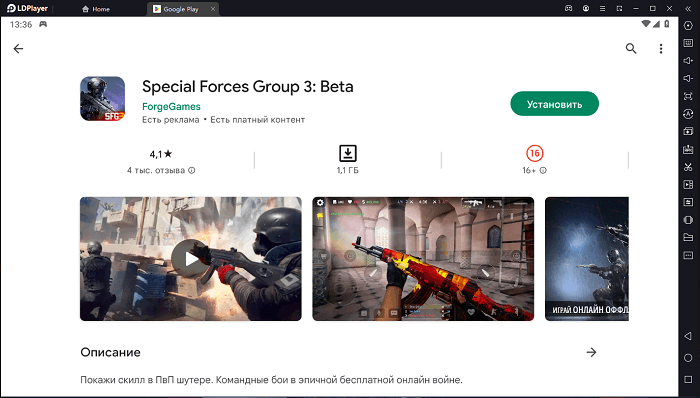Click the Wi-Fi status icon
The image size is (700, 398).
click(x=646, y=24)
